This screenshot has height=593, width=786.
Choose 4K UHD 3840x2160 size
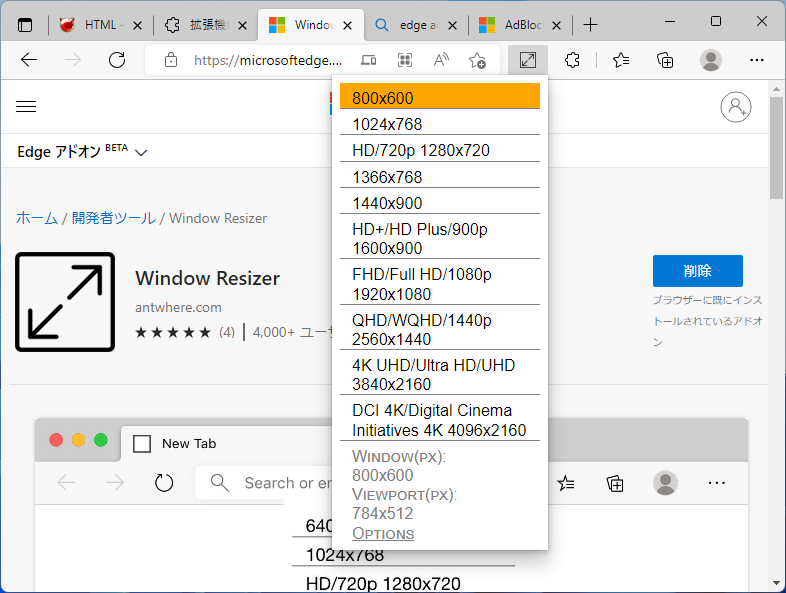[x=440, y=373]
